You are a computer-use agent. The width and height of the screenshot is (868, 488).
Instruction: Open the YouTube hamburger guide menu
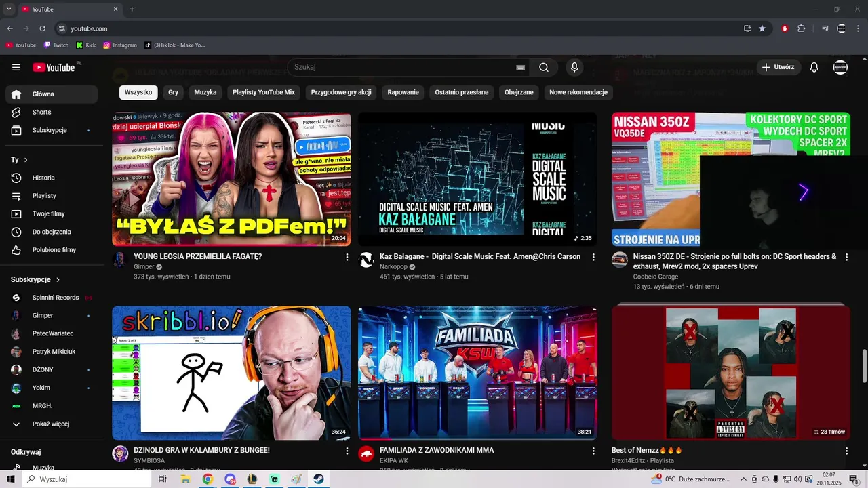tap(16, 67)
